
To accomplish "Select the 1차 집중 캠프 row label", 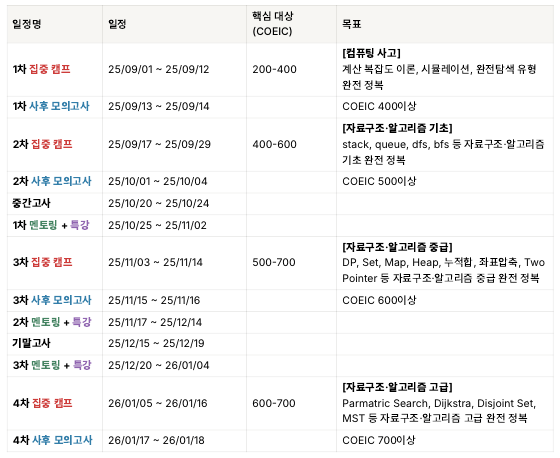I will [x=41, y=69].
